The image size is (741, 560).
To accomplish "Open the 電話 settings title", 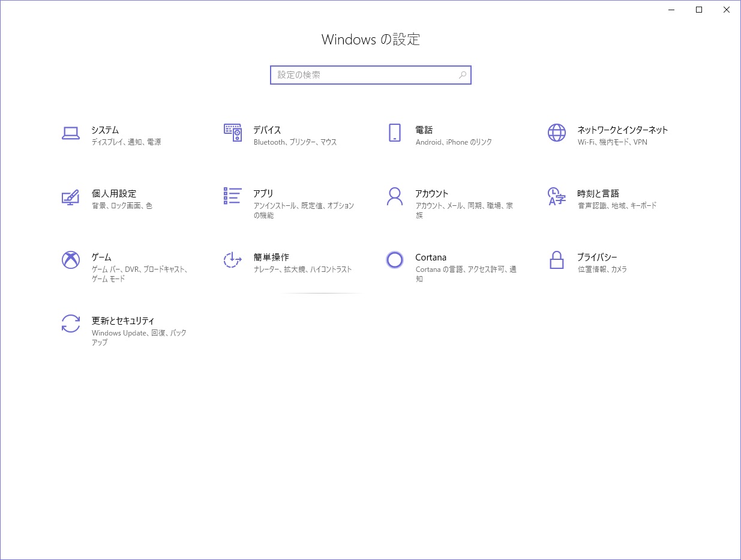I will (x=424, y=130).
